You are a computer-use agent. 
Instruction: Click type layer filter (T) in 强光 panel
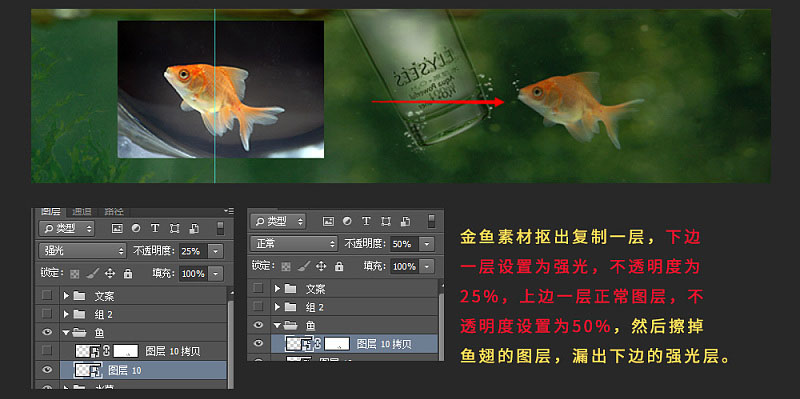[155, 229]
